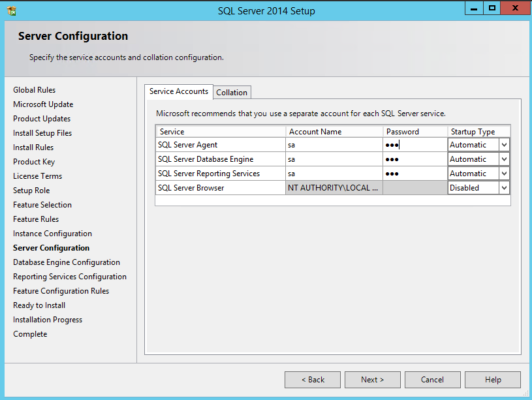The height and width of the screenshot is (400, 532).
Task: Click the Help button
Action: [492, 380]
